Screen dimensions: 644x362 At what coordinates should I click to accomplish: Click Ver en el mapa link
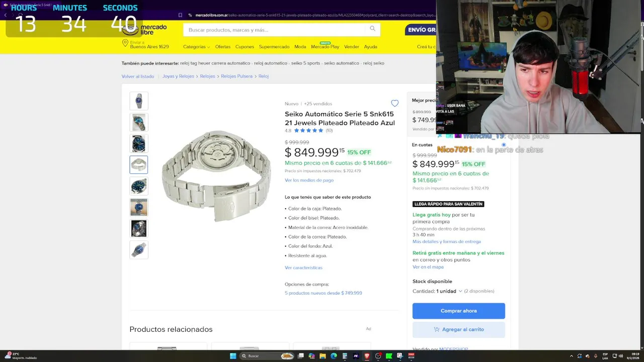coord(428,267)
